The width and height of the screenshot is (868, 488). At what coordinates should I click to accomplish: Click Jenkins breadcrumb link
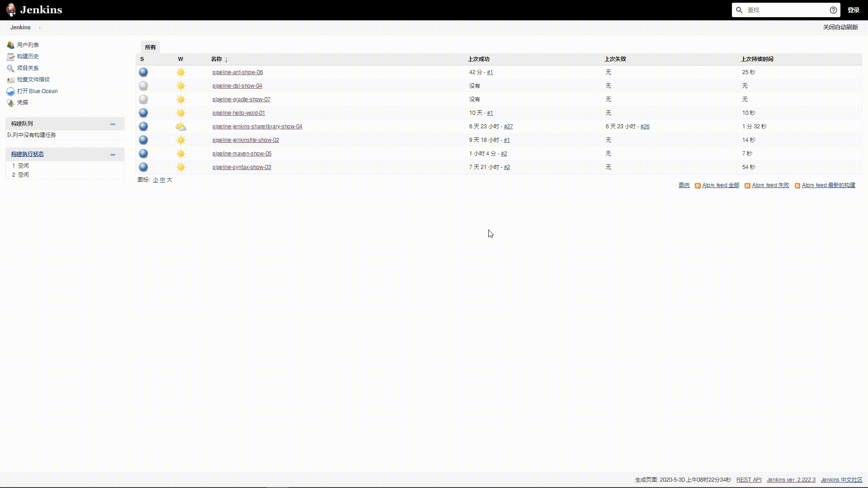tap(20, 28)
